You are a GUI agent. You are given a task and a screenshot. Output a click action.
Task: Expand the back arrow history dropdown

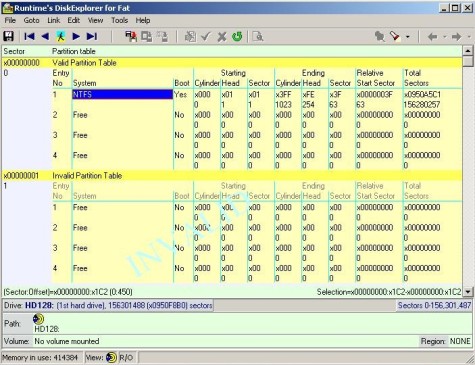pyautogui.click(x=444, y=37)
